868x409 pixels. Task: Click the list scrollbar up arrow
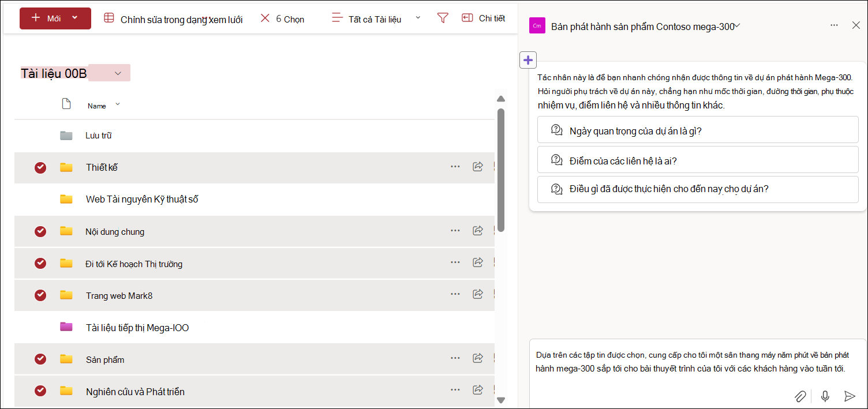click(501, 99)
